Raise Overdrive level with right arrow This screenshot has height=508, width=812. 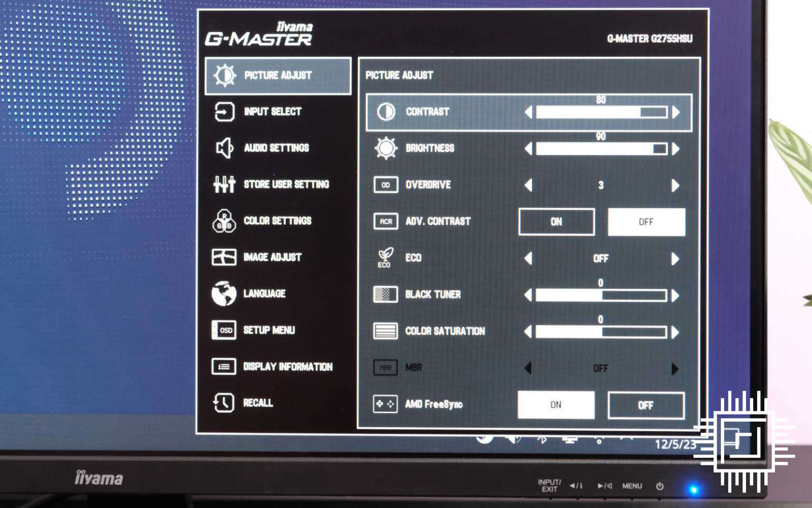[x=675, y=185]
